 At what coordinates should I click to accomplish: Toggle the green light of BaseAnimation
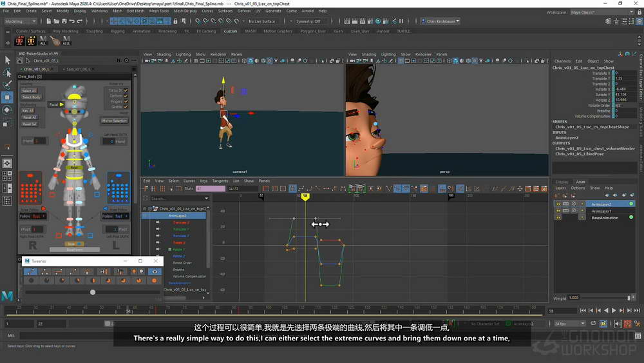(x=631, y=217)
